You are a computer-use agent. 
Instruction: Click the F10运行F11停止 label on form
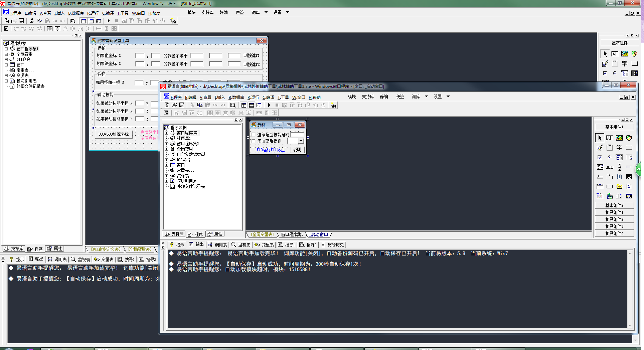270,150
